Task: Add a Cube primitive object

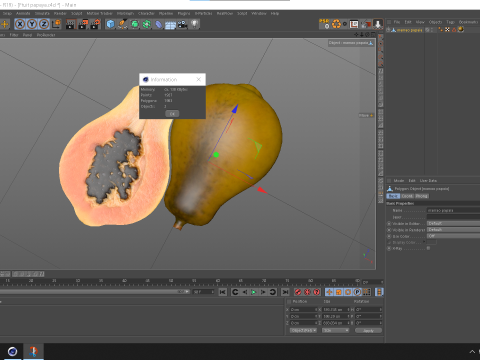Action: click(110, 24)
